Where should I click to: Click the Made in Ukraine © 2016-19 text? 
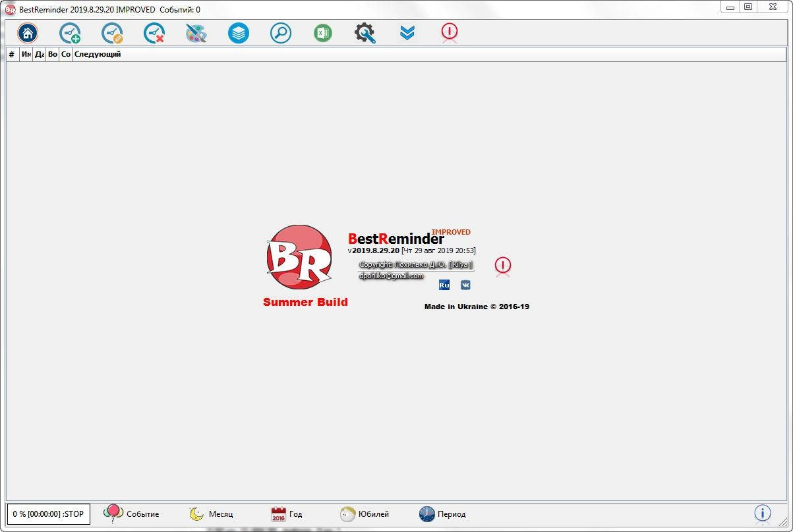[477, 307]
